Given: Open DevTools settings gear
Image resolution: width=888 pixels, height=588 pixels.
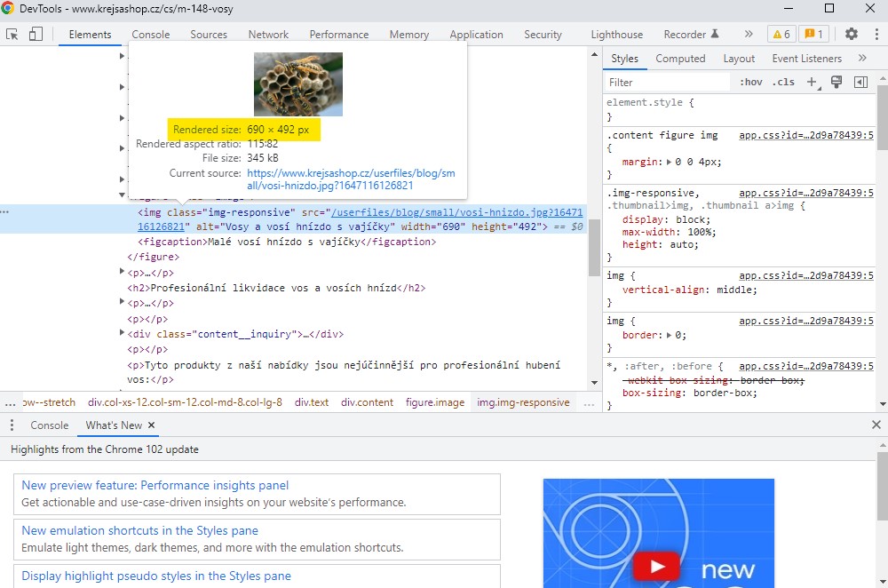Looking at the screenshot, I should (852, 35).
